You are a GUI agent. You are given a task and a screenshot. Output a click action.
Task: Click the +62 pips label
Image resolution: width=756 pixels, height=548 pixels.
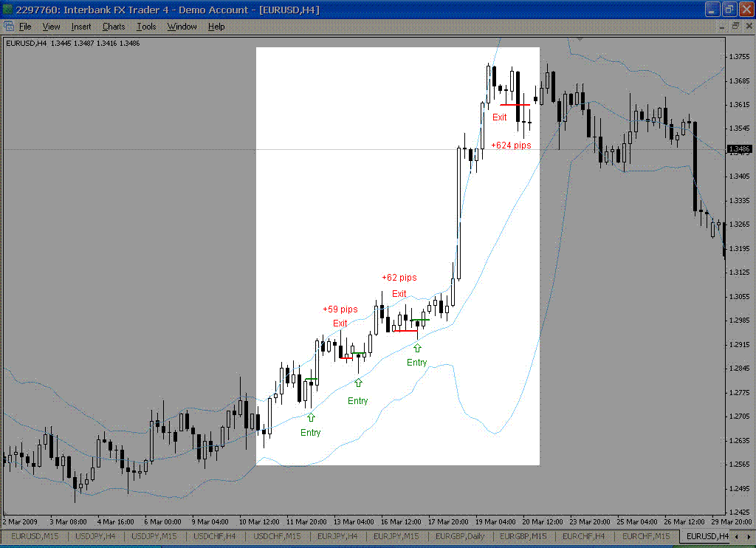point(399,278)
